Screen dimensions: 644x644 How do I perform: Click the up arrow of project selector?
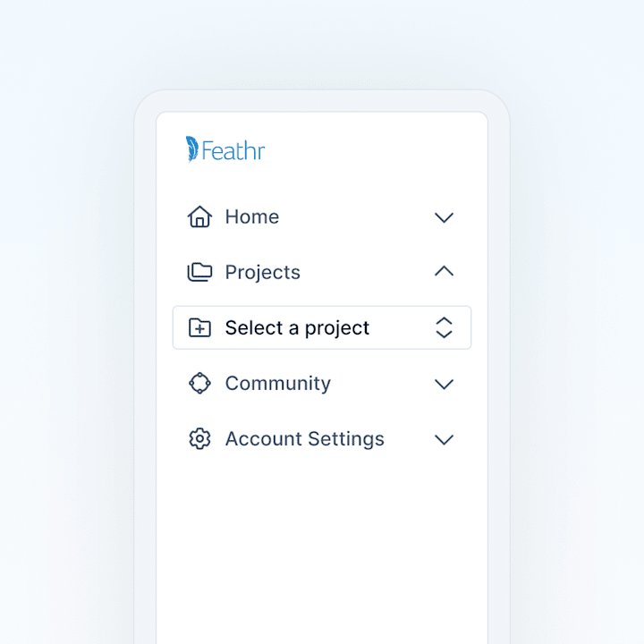point(444,321)
